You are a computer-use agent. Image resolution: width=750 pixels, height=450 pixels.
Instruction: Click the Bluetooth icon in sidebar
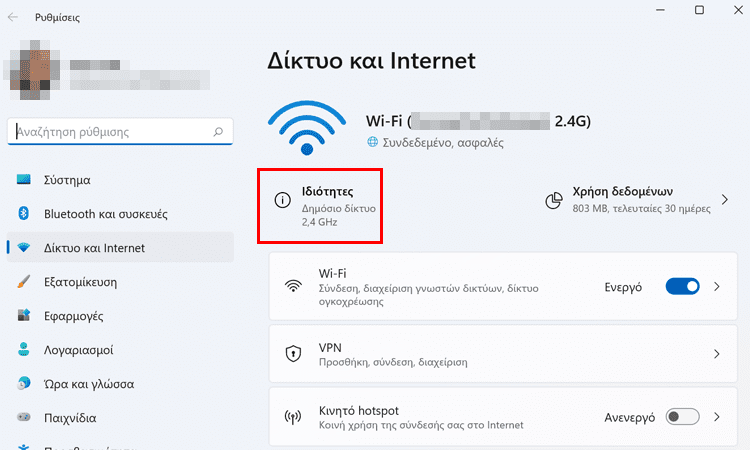click(x=23, y=213)
